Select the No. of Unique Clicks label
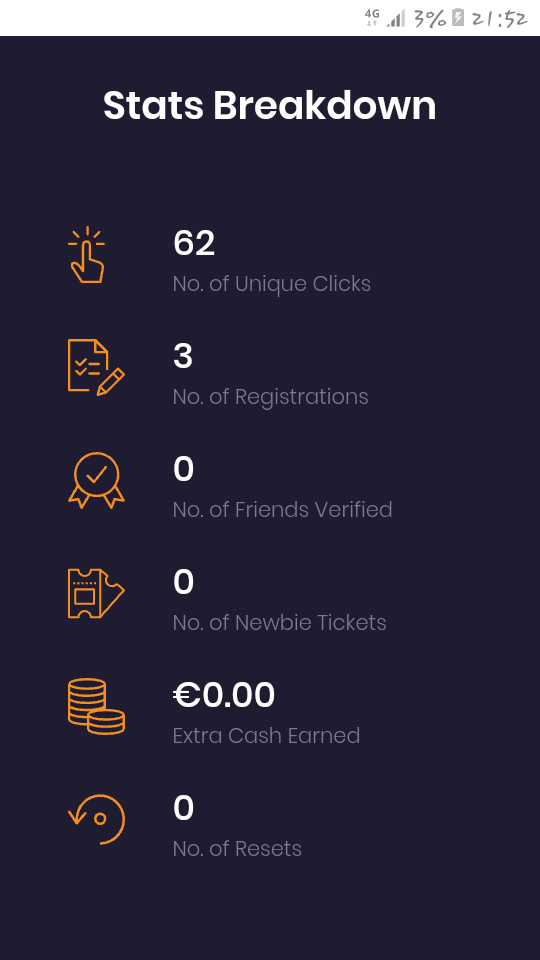 (271, 284)
